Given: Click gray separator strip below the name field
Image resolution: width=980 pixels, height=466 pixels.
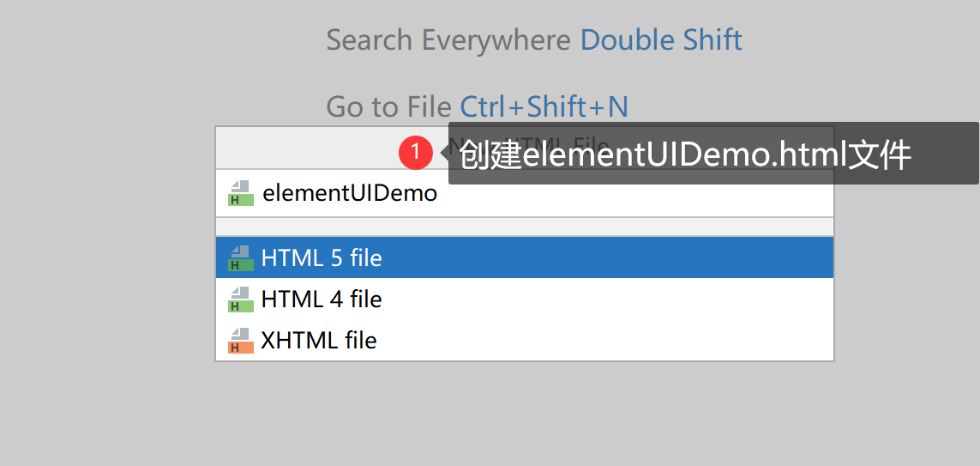Looking at the screenshot, I should [525, 227].
